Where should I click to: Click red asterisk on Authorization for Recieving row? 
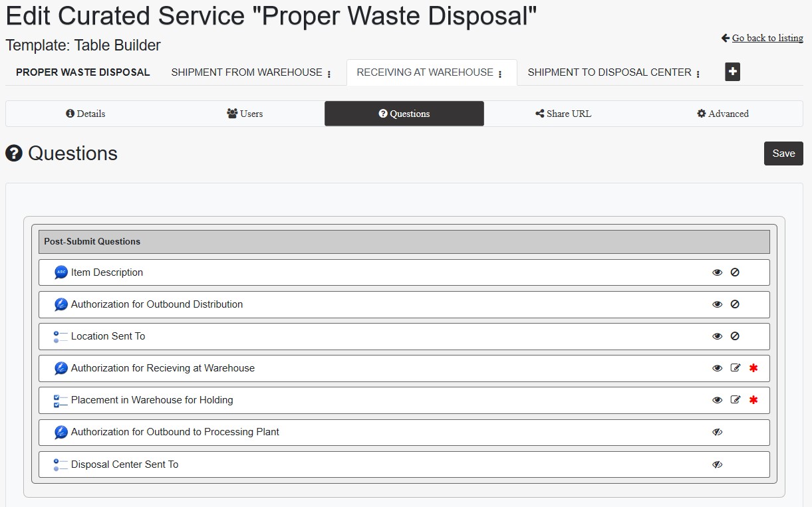(x=753, y=368)
